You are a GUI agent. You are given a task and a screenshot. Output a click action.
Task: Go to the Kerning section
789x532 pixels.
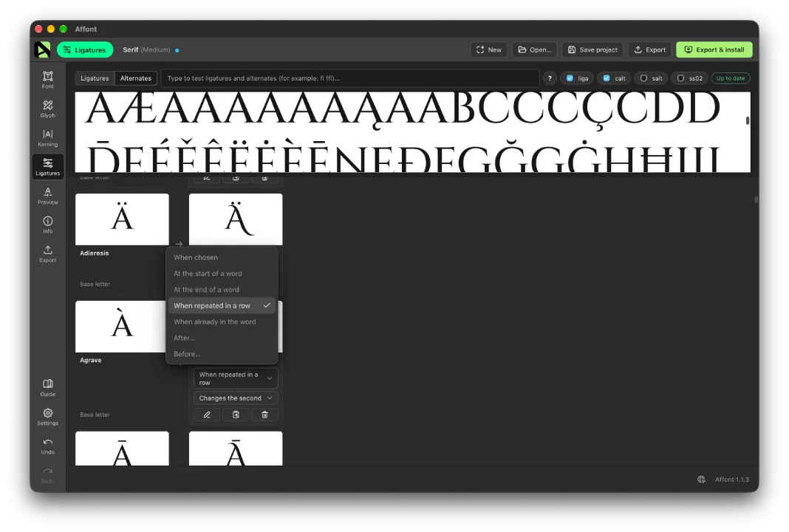(x=48, y=137)
